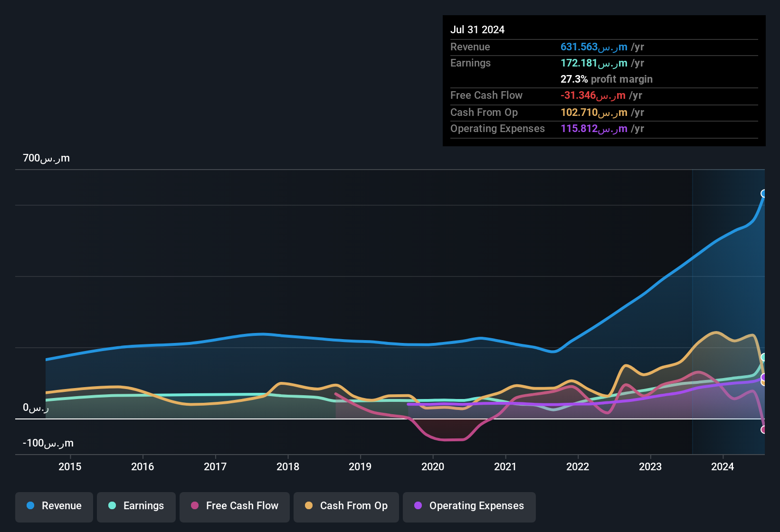This screenshot has height=532, width=780.
Task: Toggle the Operating Expenses series visibility
Action: coord(469,506)
